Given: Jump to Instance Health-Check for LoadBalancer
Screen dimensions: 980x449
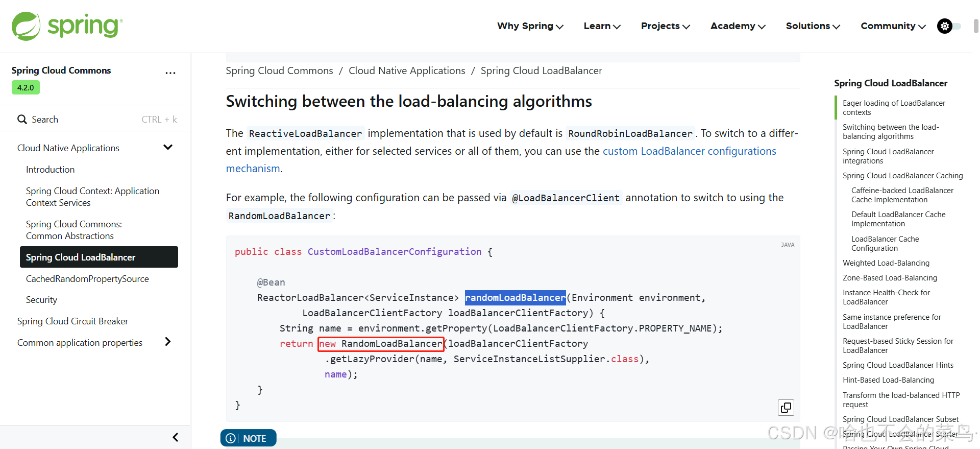Looking at the screenshot, I should coord(886,297).
